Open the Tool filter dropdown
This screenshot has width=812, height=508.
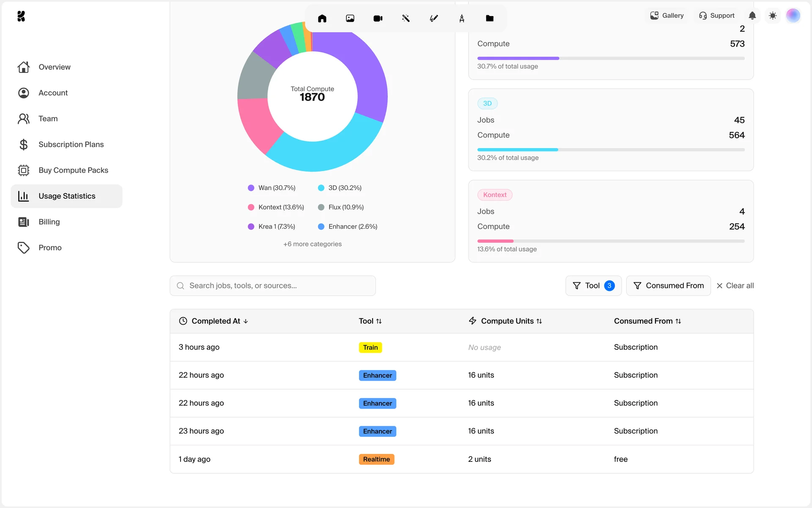tap(593, 286)
